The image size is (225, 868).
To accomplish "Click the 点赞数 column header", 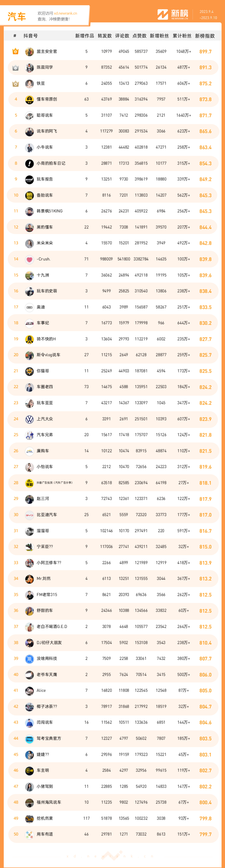I will tap(139, 36).
